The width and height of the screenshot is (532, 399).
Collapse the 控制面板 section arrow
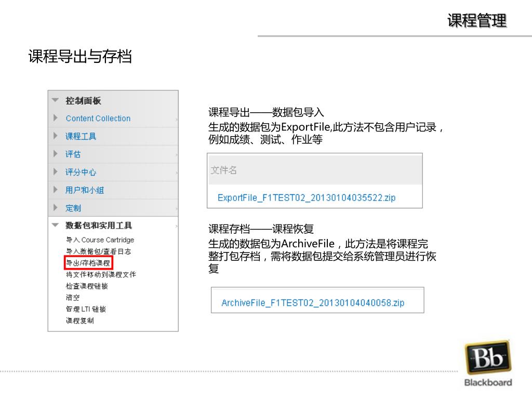(x=55, y=100)
